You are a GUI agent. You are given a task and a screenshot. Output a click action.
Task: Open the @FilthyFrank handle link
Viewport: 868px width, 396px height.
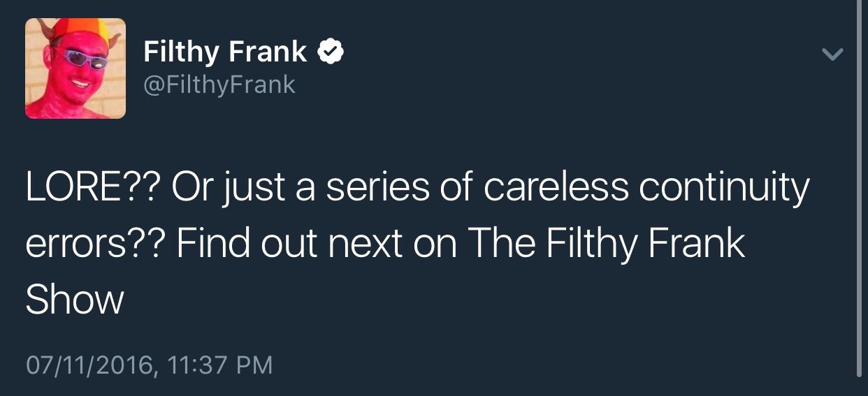[x=219, y=85]
